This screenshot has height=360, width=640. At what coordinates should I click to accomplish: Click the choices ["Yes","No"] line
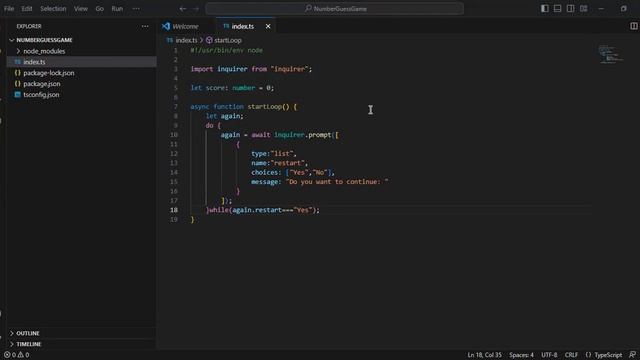tap(293, 172)
